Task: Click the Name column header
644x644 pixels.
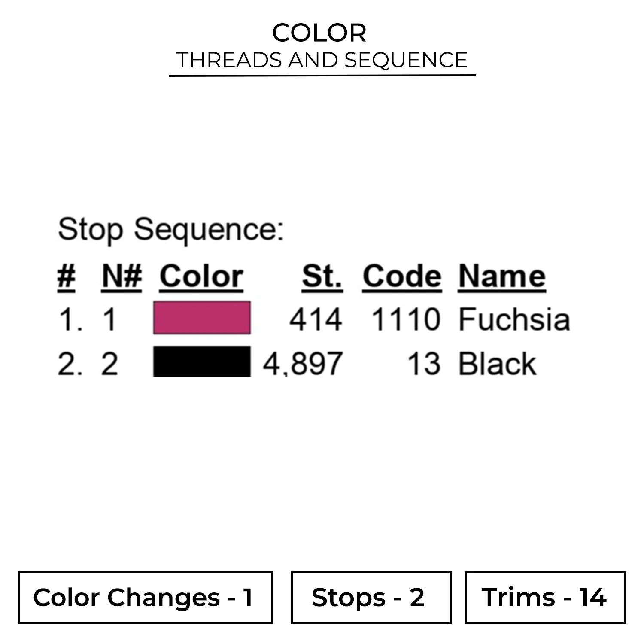Action: click(x=502, y=276)
